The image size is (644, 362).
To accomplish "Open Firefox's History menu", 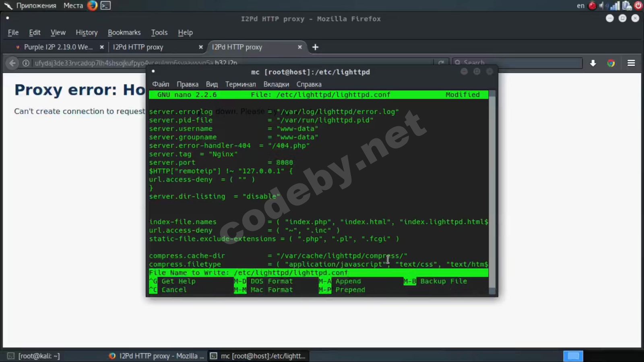I will [87, 33].
